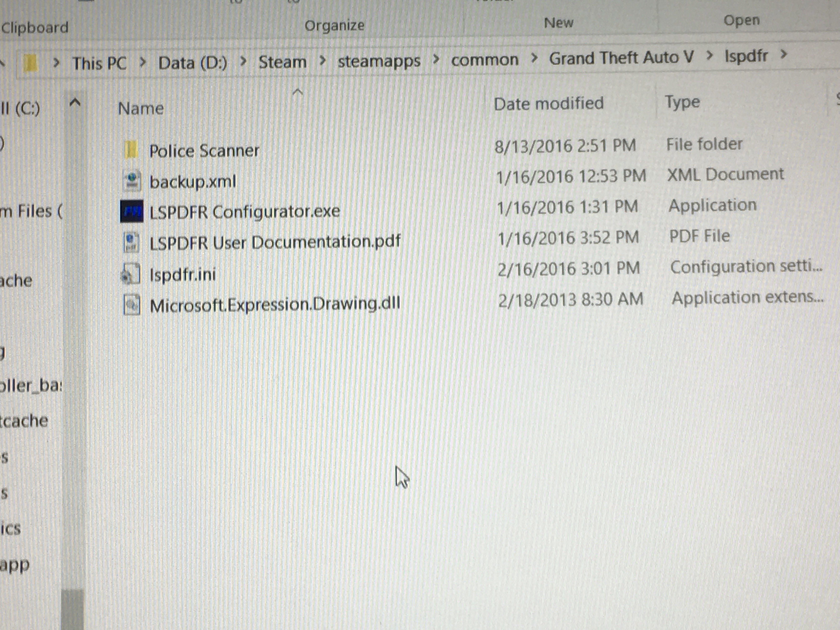840x630 pixels.
Task: Select lspdfr.ini file name
Action: pyautogui.click(x=183, y=274)
